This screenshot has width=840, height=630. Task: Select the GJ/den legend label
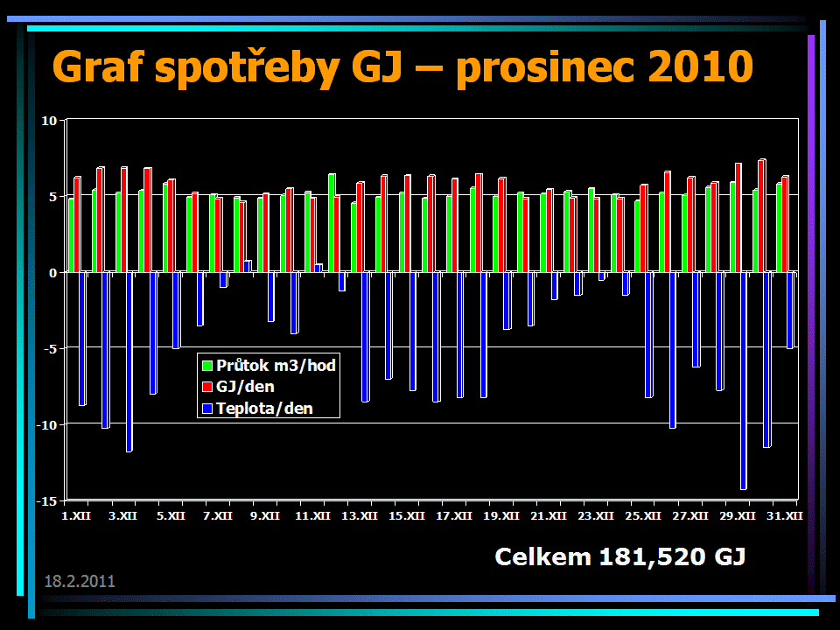tap(245, 387)
